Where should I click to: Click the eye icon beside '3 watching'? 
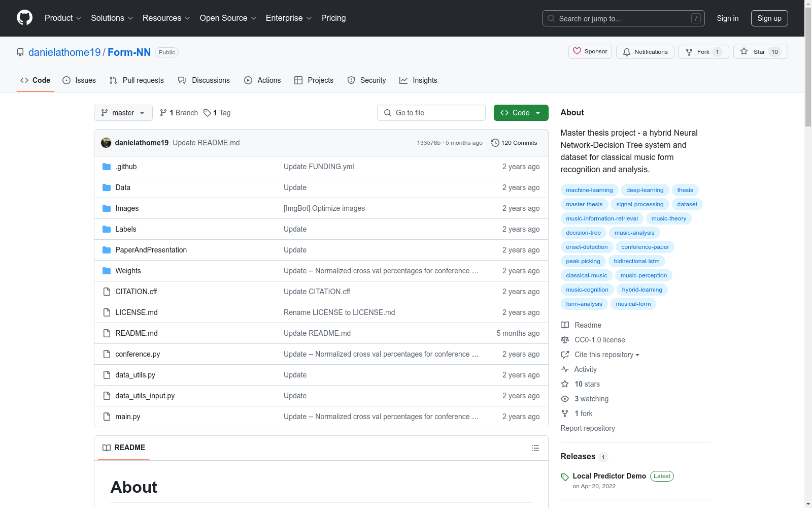coord(565,399)
